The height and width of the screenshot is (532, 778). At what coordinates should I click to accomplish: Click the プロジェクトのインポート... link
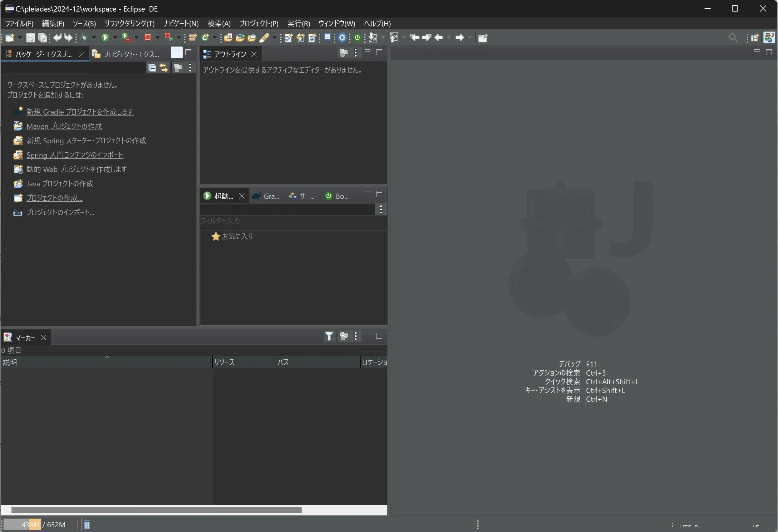pos(61,212)
